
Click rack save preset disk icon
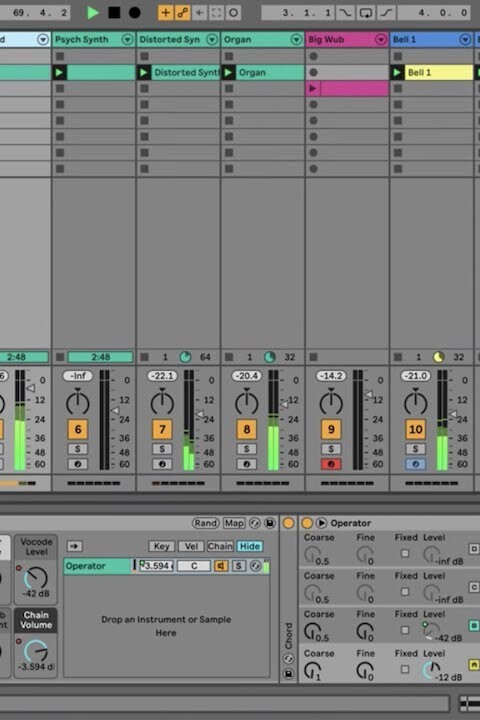(270, 523)
